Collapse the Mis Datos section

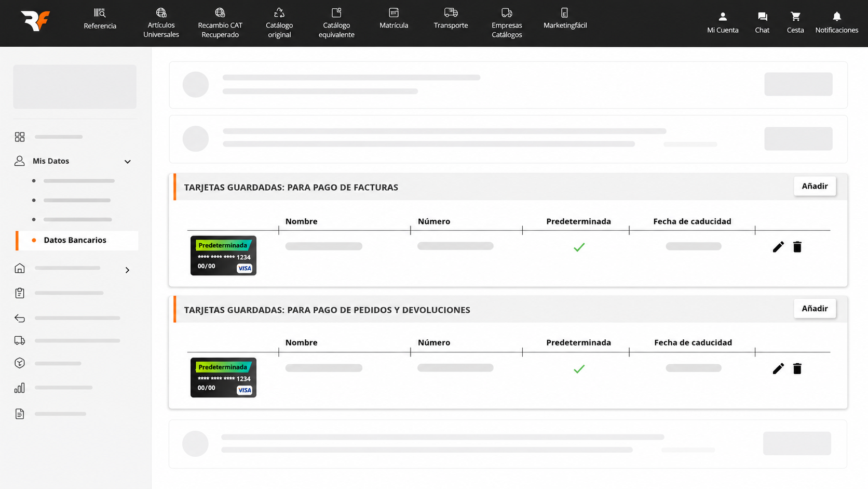127,162
